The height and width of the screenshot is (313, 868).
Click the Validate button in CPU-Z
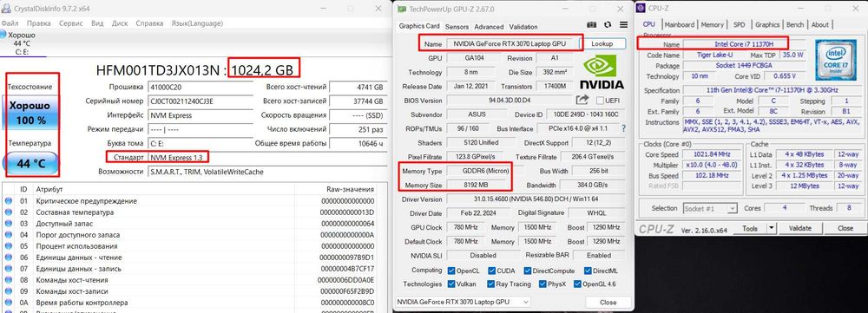799,228
